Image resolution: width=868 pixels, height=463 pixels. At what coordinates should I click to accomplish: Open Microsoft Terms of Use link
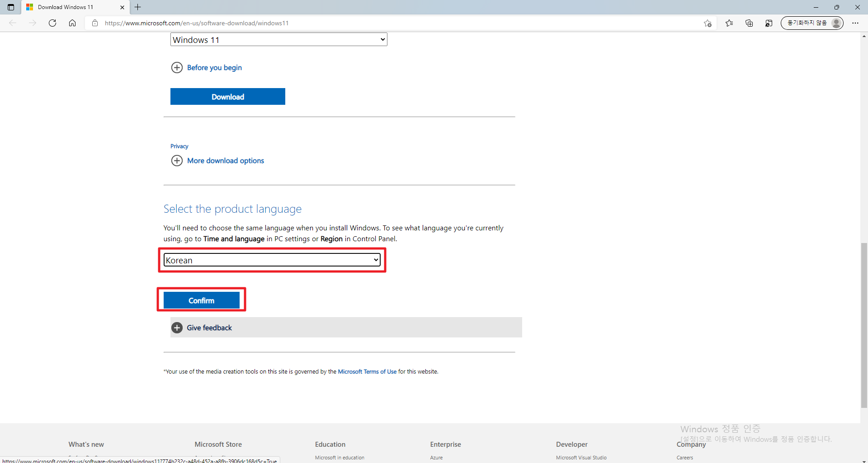coord(367,372)
